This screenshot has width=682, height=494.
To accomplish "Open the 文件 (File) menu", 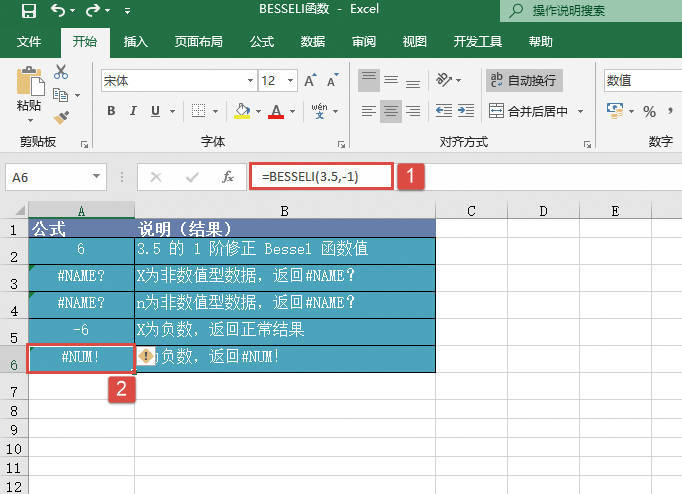I will (x=29, y=42).
